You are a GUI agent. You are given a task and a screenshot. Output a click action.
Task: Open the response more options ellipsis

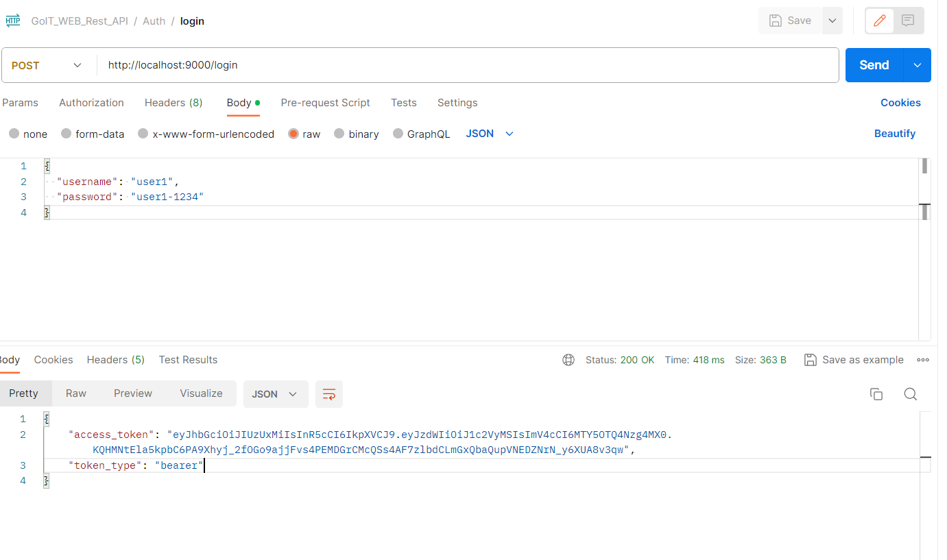point(923,360)
